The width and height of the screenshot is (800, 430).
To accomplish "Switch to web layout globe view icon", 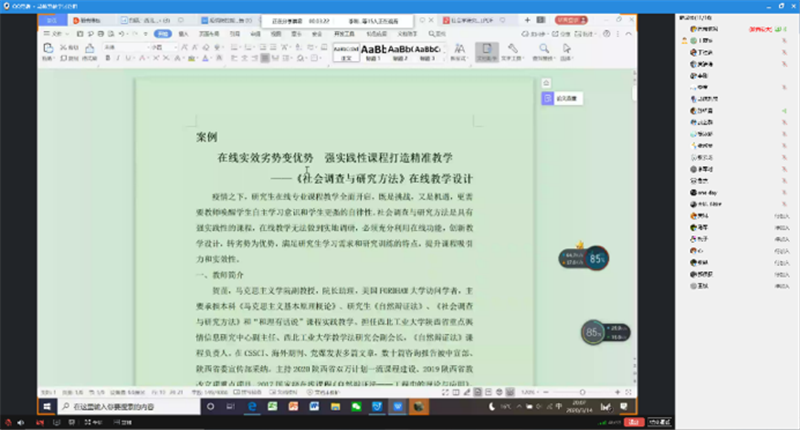I will click(499, 392).
